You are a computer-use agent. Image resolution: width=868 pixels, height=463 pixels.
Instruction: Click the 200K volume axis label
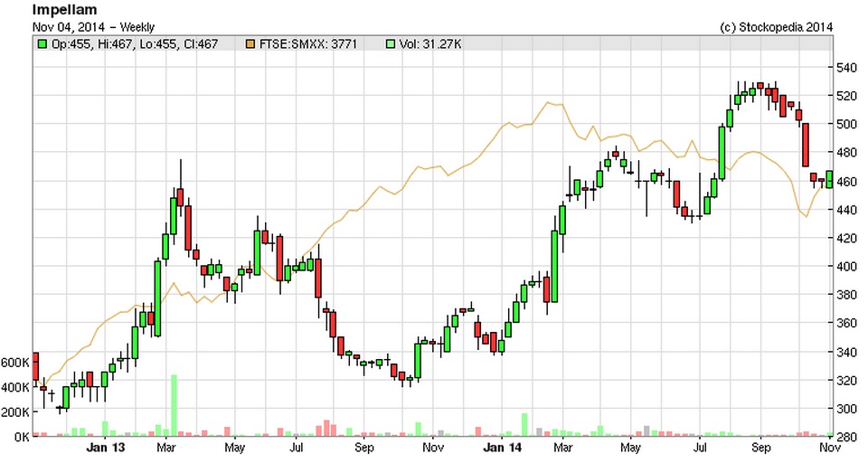coord(15,412)
